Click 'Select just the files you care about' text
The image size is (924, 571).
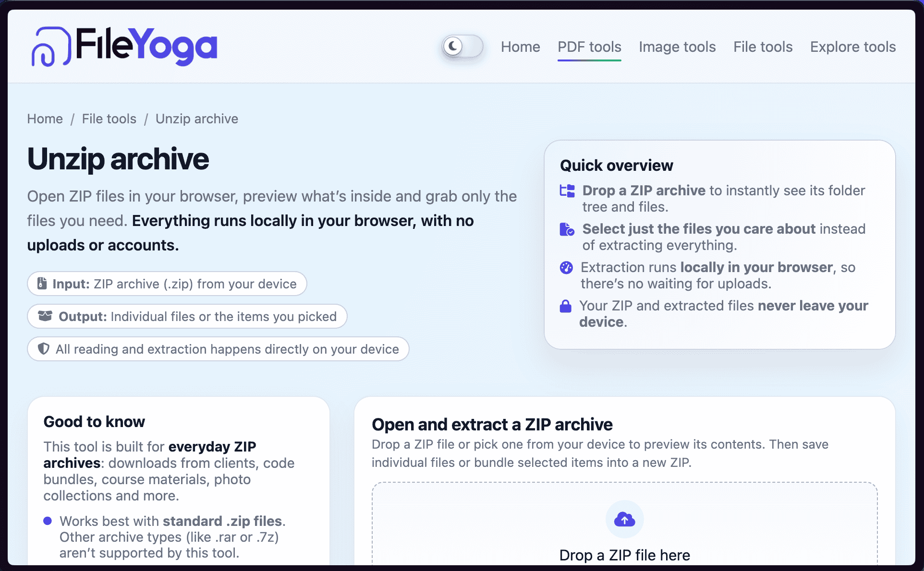tap(699, 229)
